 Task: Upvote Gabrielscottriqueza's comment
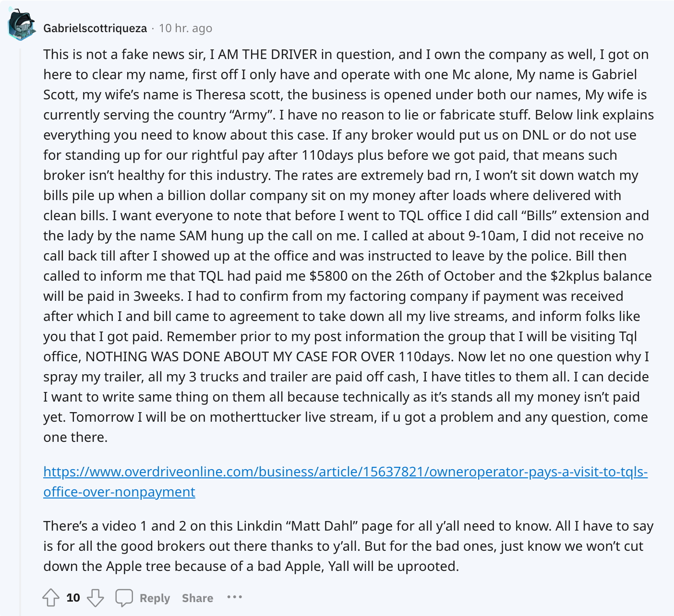[x=51, y=598]
